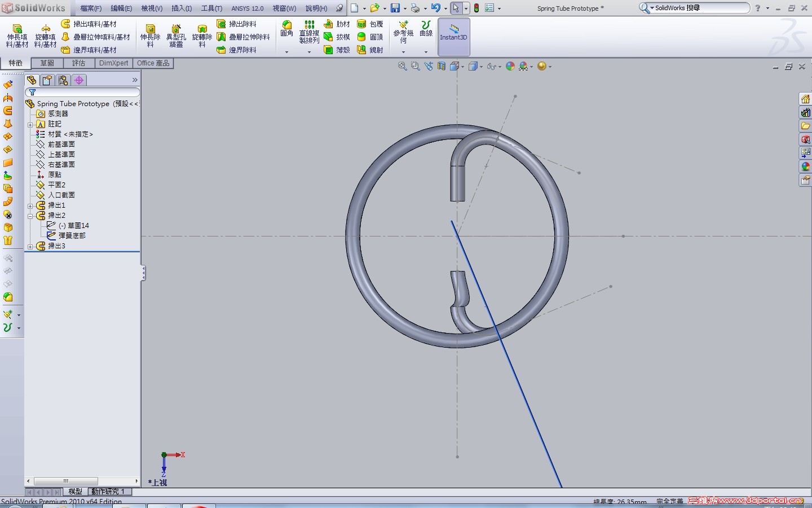Open the PropertyManager tab icon
812x508 pixels.
tap(47, 80)
